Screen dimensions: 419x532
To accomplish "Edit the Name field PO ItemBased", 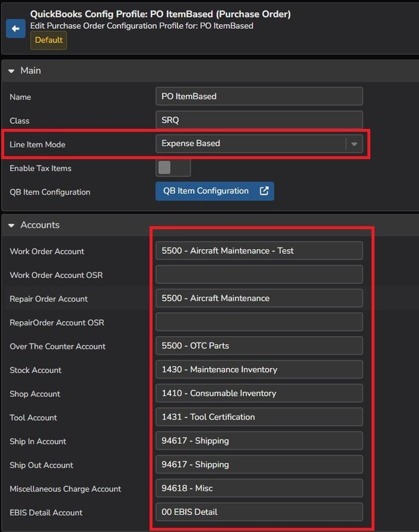I will tap(259, 96).
